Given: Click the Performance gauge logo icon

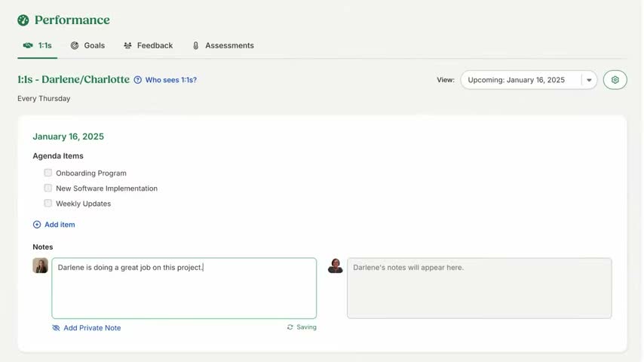Looking at the screenshot, I should tap(23, 20).
